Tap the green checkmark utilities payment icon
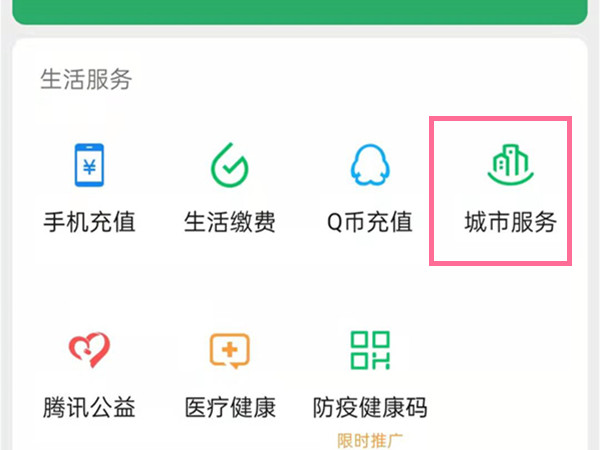600x450 pixels. [230, 165]
